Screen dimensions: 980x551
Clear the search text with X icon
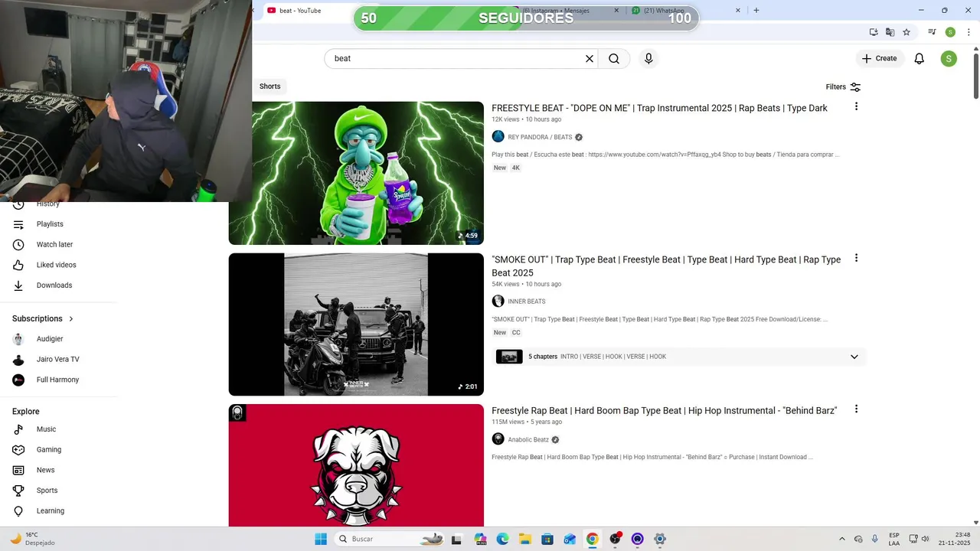(590, 59)
